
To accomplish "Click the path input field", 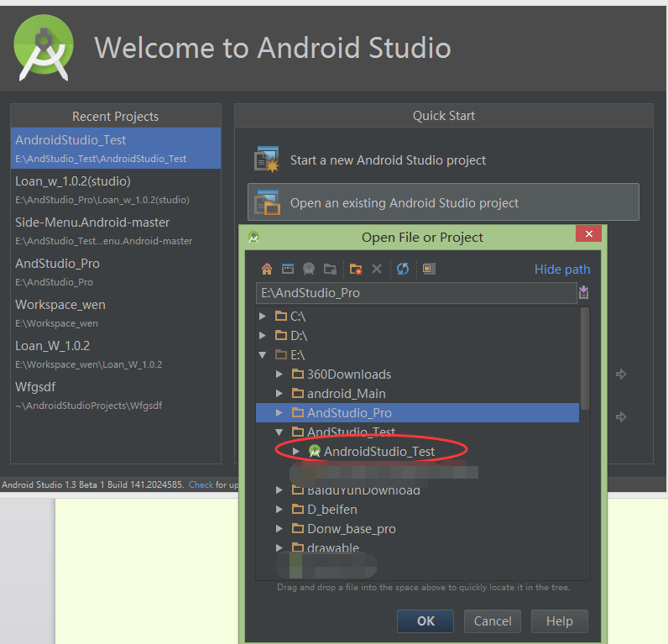I will click(415, 293).
